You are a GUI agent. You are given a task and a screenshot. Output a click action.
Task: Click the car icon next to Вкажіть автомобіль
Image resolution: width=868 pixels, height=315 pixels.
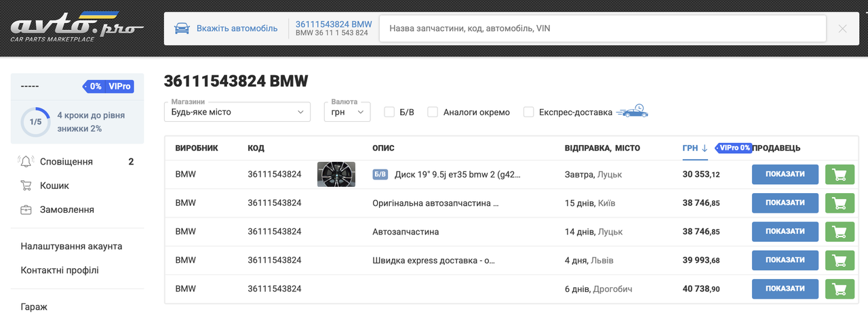pos(182,28)
